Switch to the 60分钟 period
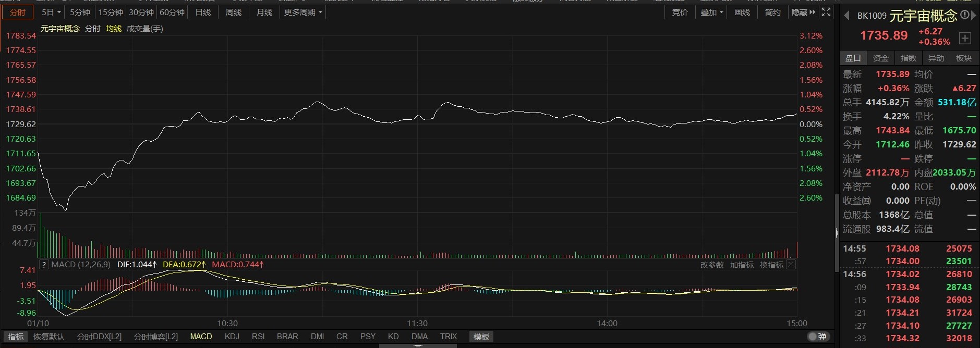980x348 pixels. [172, 12]
